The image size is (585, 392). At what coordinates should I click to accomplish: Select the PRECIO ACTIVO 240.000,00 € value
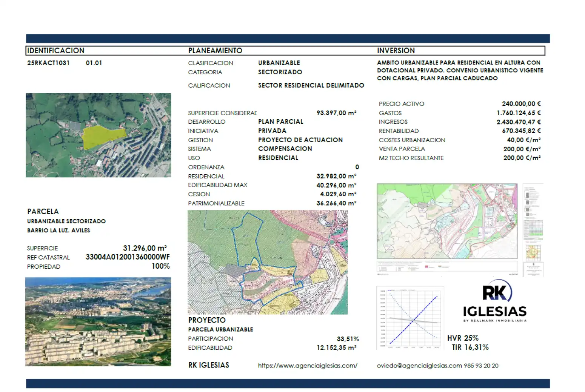(521, 104)
